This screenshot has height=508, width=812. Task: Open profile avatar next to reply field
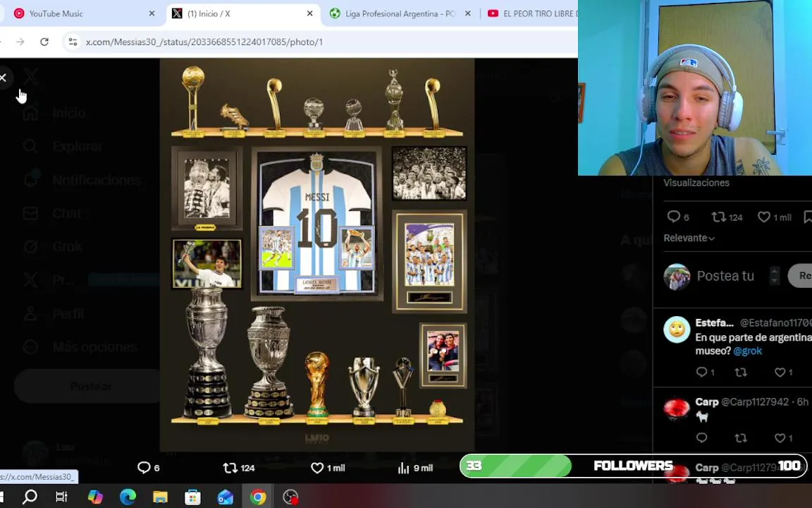pyautogui.click(x=677, y=277)
